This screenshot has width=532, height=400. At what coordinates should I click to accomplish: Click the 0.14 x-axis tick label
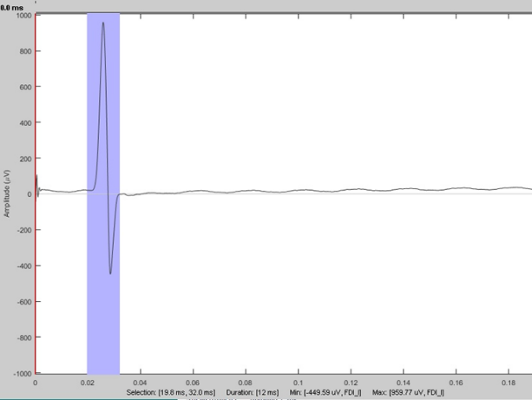(403, 383)
